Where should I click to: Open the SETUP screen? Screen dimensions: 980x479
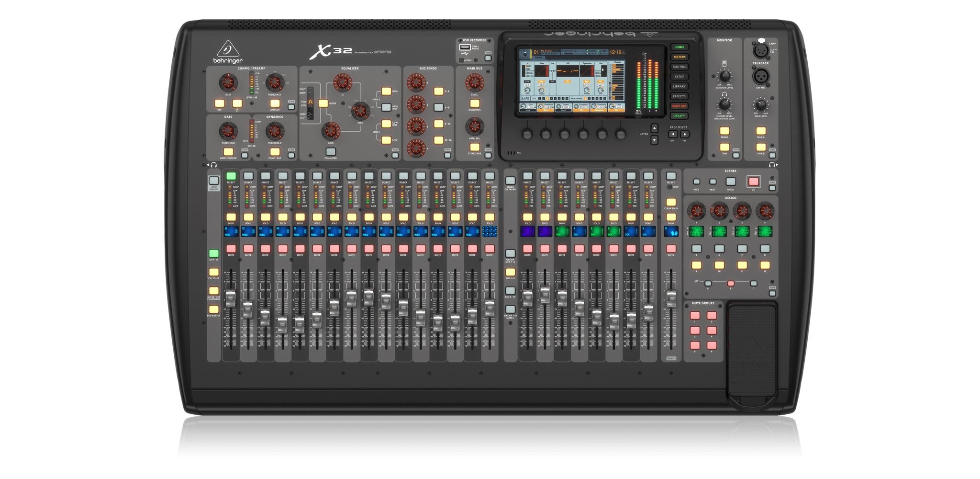pyautogui.click(x=679, y=77)
